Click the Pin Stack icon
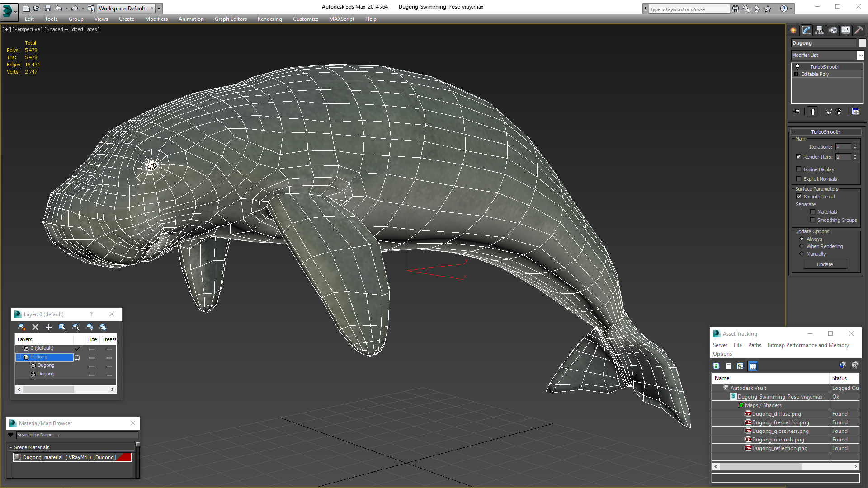Image resolution: width=868 pixels, height=488 pixels. click(797, 111)
